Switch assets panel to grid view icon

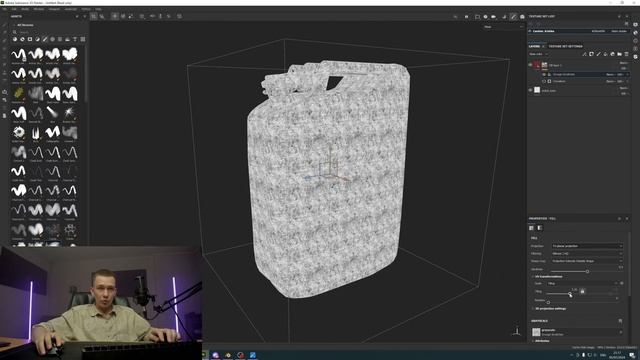(x=83, y=39)
